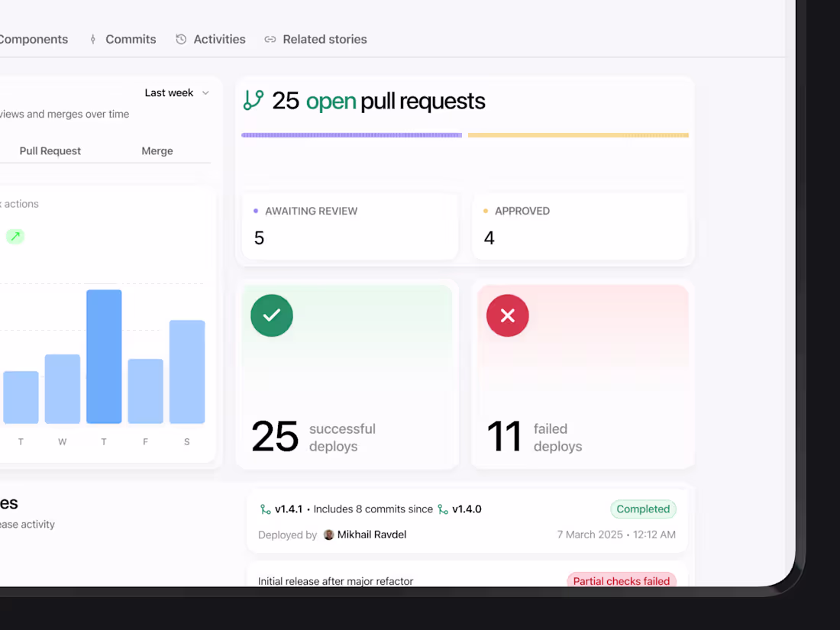Viewport: 840px width, 630px height.
Task: Toggle the Awaiting Review purple indicator
Action: tap(254, 211)
